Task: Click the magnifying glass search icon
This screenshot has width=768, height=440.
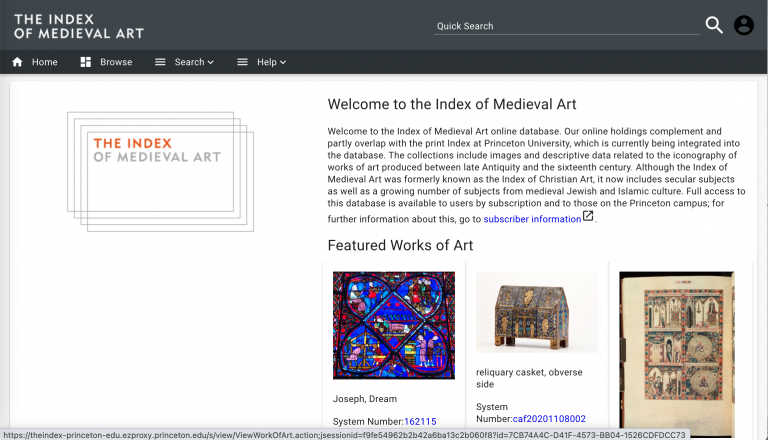Action: click(x=714, y=25)
